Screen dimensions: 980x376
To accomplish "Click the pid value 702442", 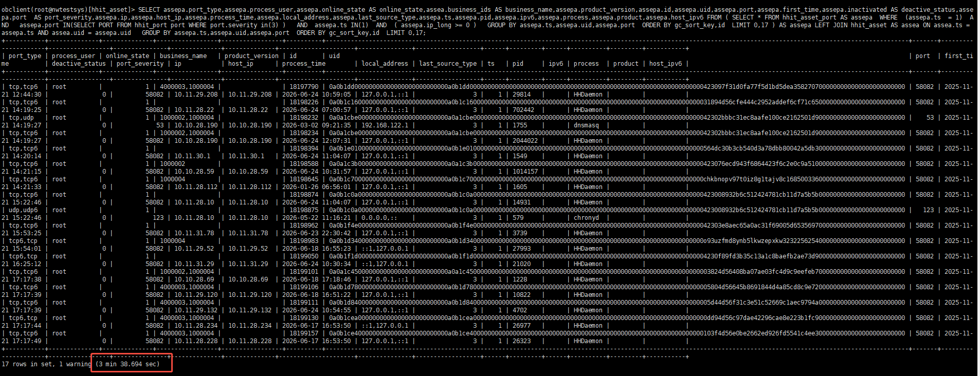I will (x=523, y=110).
